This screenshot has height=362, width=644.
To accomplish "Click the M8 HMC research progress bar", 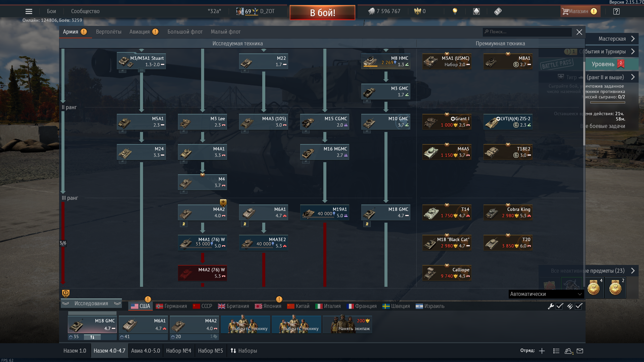I will pos(370,66).
